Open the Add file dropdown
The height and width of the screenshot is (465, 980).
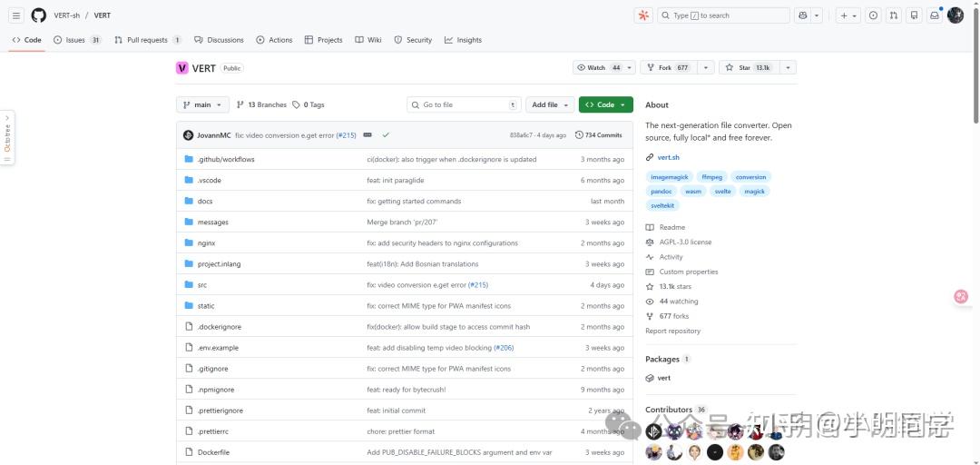[x=551, y=104]
